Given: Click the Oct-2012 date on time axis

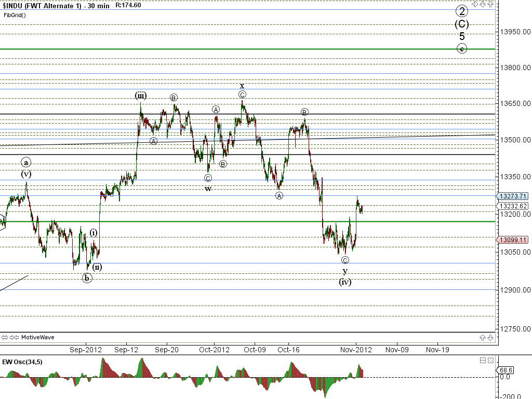Looking at the screenshot, I should 214,350.
